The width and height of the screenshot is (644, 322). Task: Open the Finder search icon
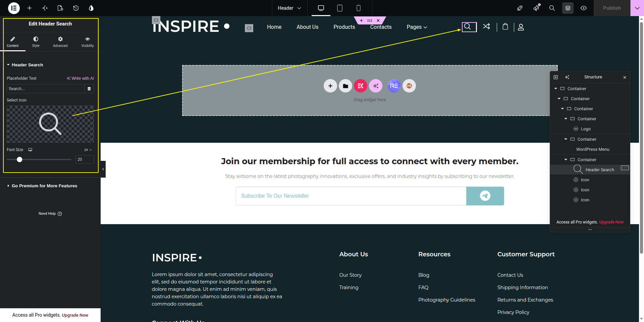pos(552,8)
